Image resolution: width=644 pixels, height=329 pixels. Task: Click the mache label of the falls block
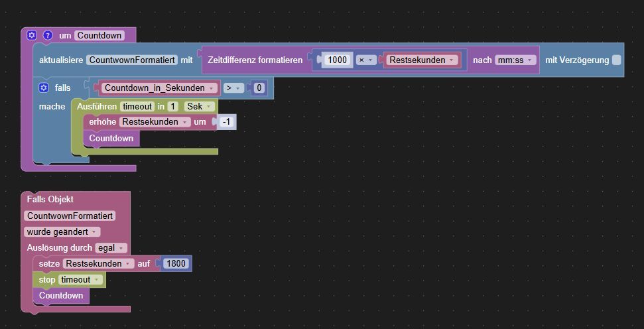tap(52, 106)
